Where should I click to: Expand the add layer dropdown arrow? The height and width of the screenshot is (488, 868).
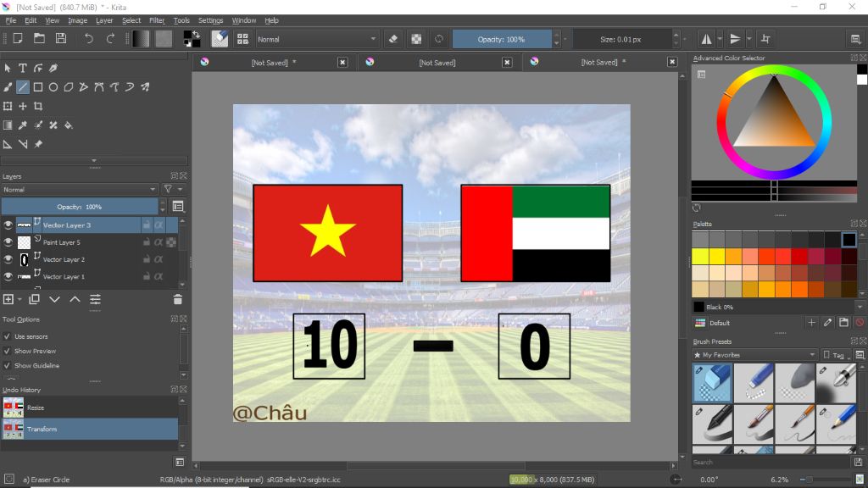point(20,299)
